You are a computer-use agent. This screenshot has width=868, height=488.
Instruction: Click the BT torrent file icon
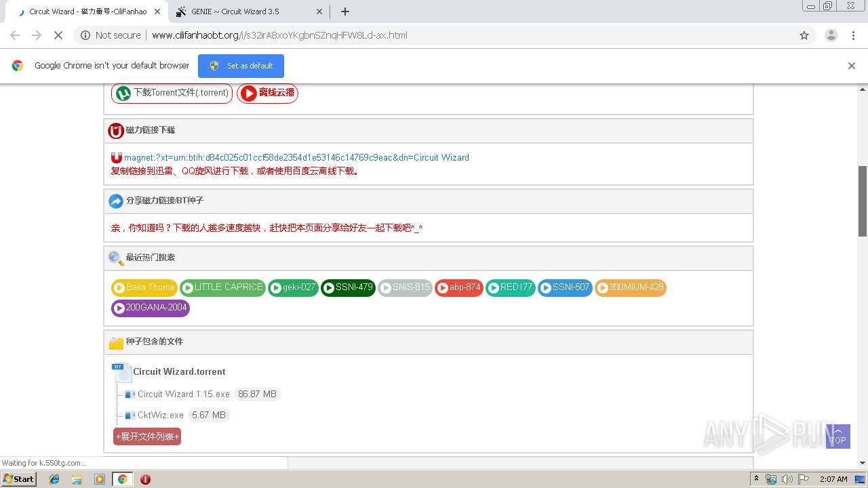(x=122, y=372)
